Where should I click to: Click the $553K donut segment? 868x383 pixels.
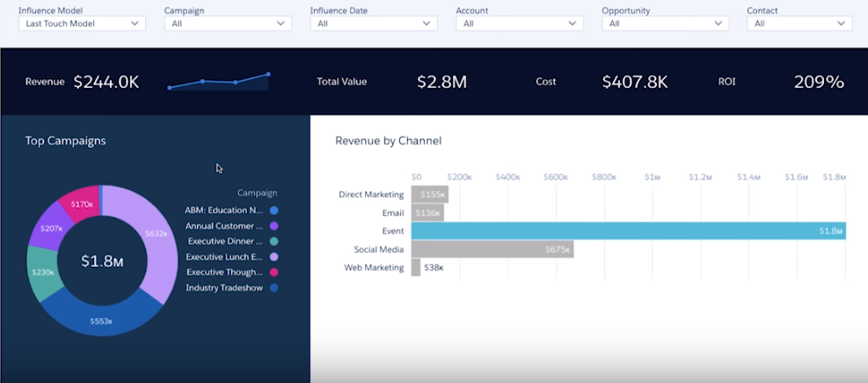pyautogui.click(x=101, y=320)
